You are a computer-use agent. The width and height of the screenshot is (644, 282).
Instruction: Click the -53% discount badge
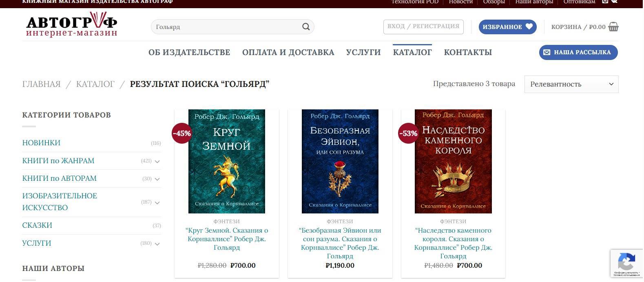pos(408,133)
